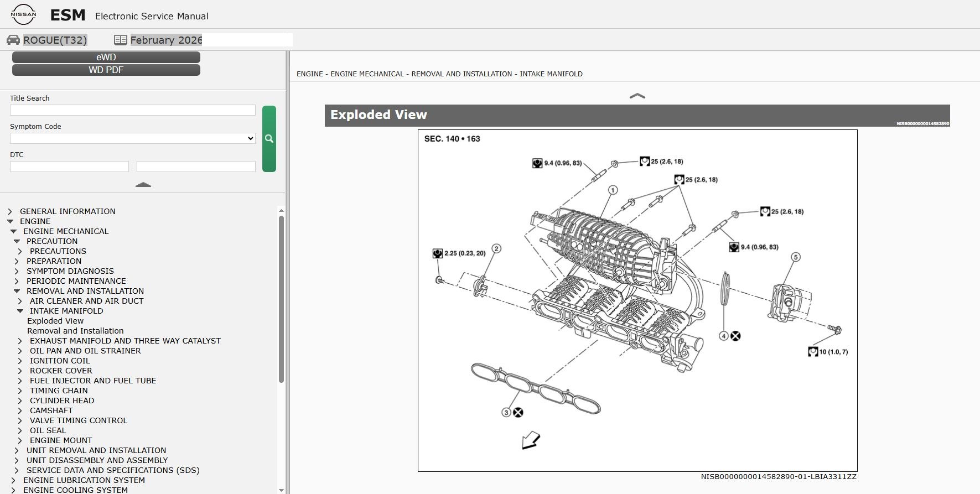Collapse the ENGINE MECHANICAL node
980x494 pixels.
tap(13, 231)
